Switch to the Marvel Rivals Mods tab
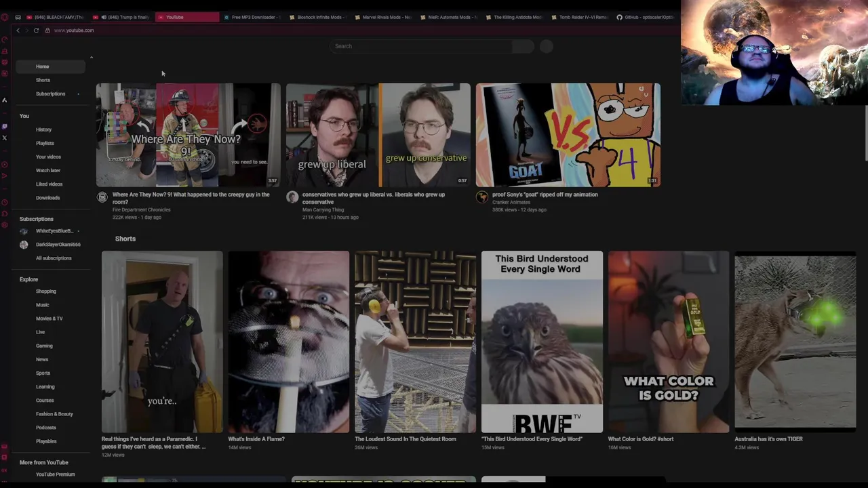Viewport: 868px width, 488px height. point(383,17)
